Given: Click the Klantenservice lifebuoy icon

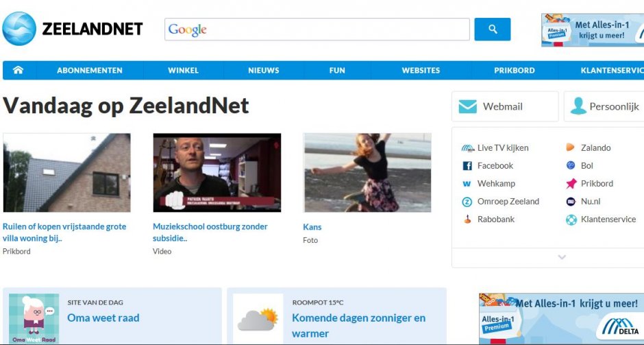Looking at the screenshot, I should pos(571,219).
